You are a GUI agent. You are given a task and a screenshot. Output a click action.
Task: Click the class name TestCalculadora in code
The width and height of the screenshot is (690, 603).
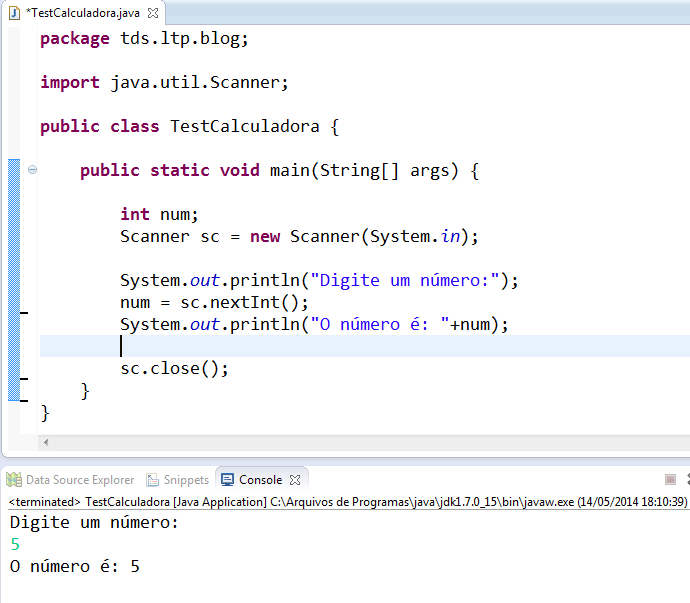point(245,126)
